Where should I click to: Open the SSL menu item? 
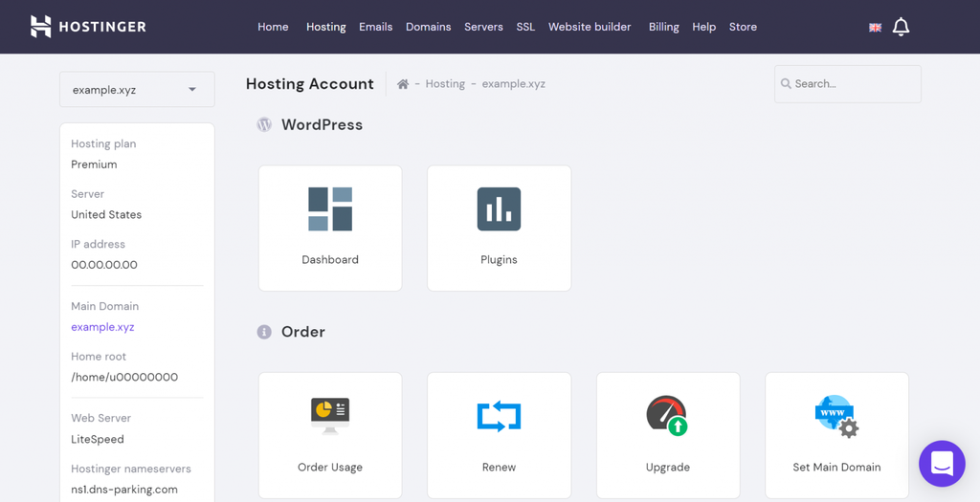click(525, 27)
